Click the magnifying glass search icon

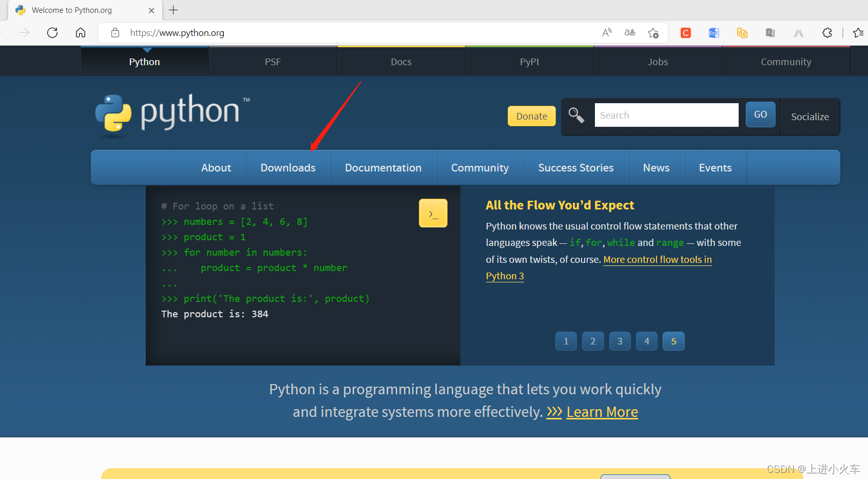576,115
